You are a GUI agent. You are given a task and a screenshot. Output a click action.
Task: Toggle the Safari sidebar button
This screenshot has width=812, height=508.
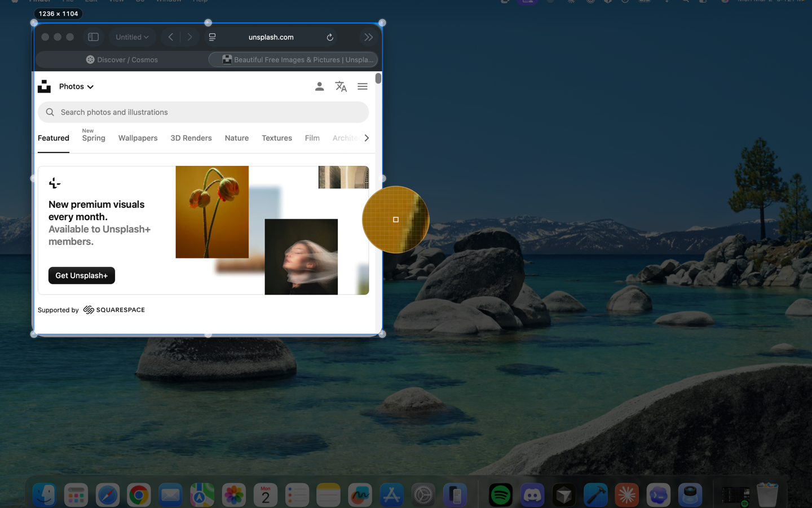coord(94,37)
